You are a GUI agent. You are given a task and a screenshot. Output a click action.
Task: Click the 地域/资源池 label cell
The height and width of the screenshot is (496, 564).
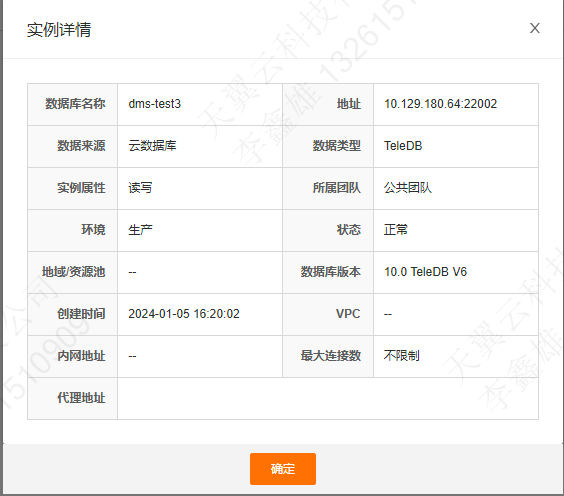coord(73,272)
